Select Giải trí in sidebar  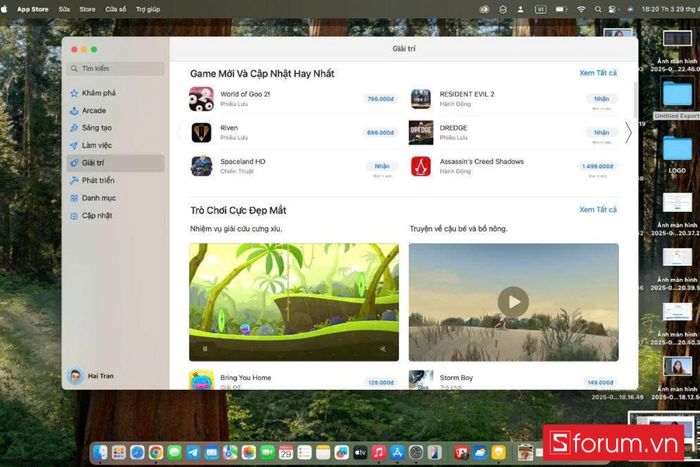click(x=116, y=163)
